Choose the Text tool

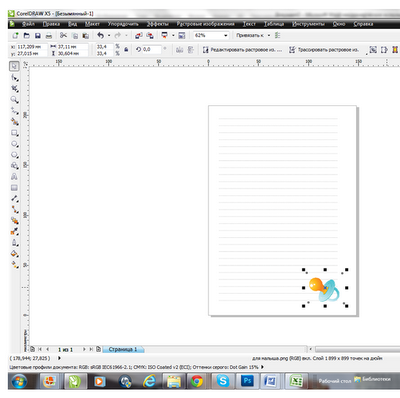[14, 177]
